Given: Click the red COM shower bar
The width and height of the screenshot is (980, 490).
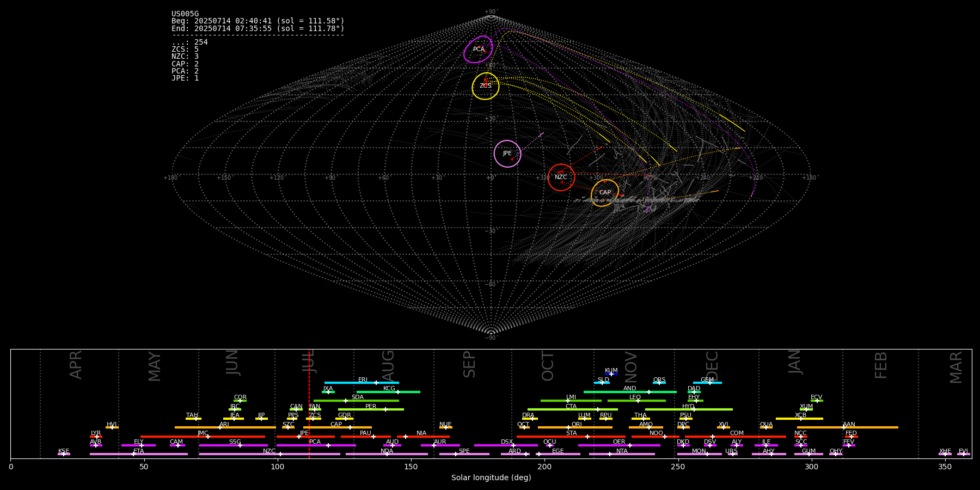Looking at the screenshot, I should tap(736, 437).
